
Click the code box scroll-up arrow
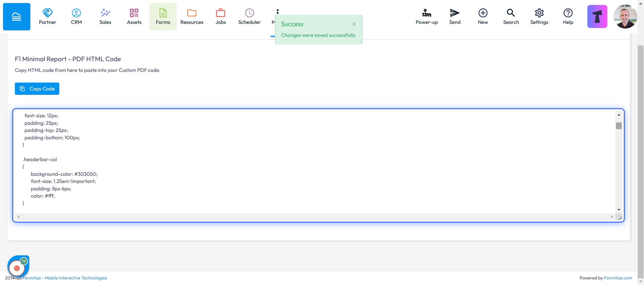click(x=618, y=115)
